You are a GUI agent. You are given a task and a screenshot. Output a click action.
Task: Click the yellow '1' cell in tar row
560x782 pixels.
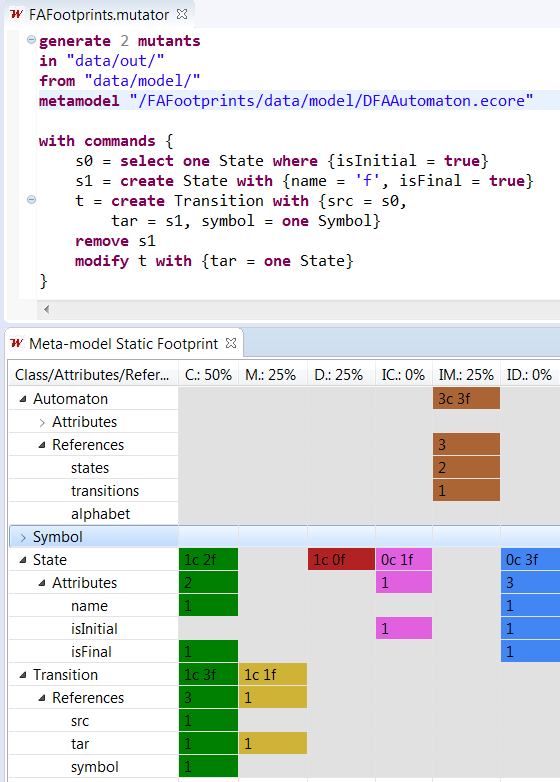pyautogui.click(x=273, y=744)
